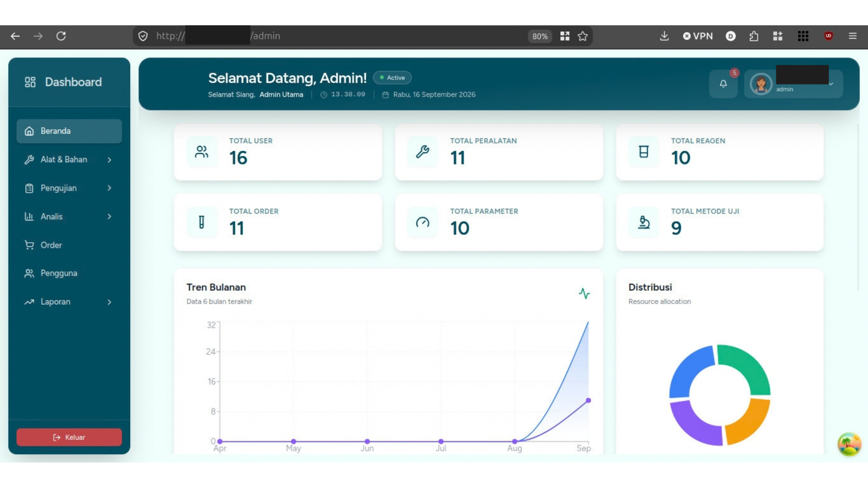Expand the Laporan submenu chevron
The image size is (868, 488).
[x=109, y=302]
